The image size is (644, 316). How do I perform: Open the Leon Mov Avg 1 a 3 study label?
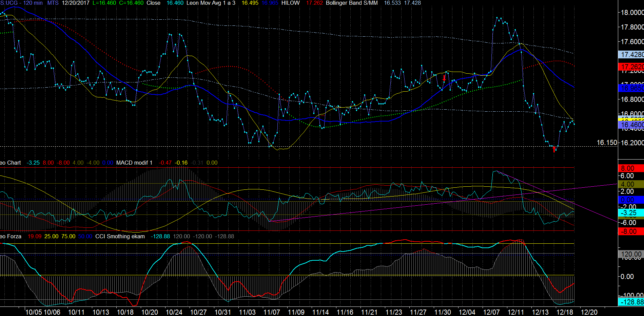click(211, 3)
